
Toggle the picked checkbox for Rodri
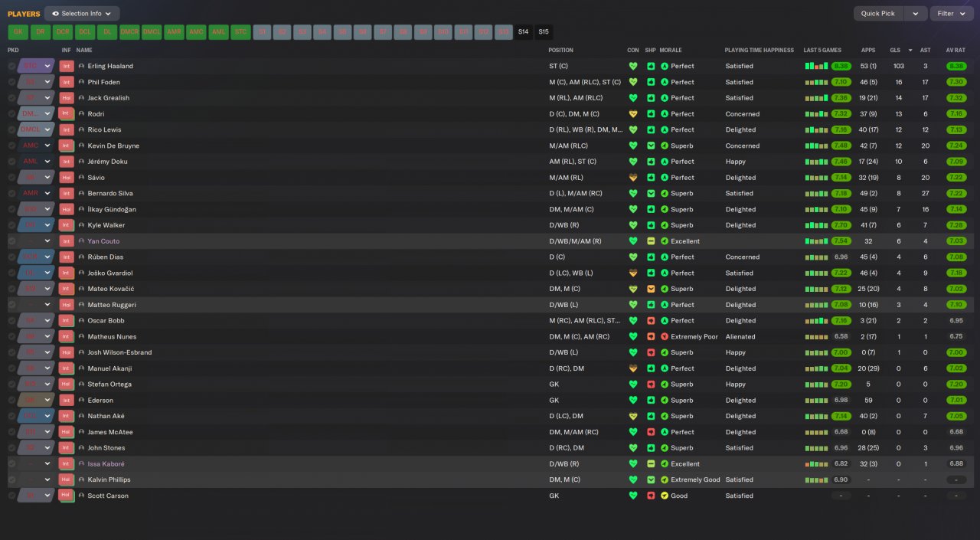pyautogui.click(x=11, y=114)
